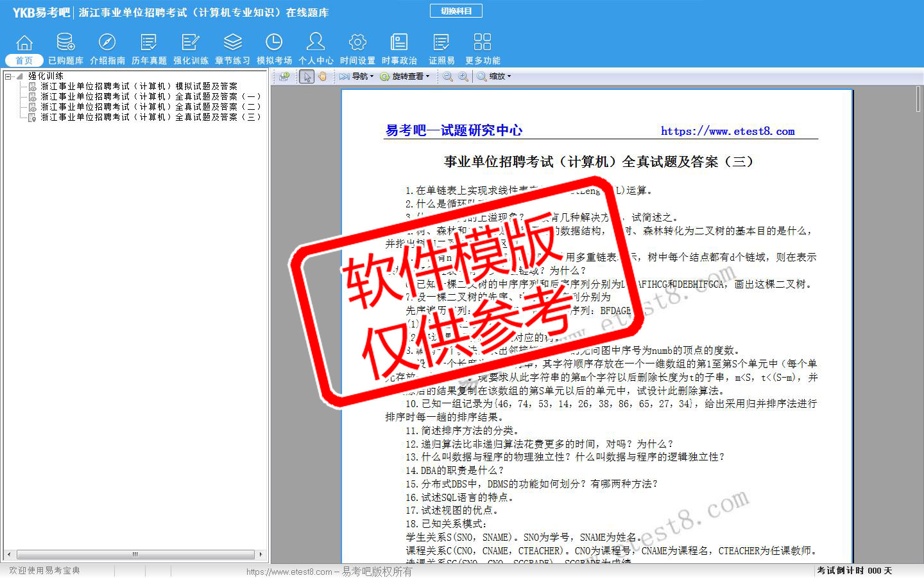Open 介绍指南 compass guide icon
This screenshot has width=924, height=578.
107,42
